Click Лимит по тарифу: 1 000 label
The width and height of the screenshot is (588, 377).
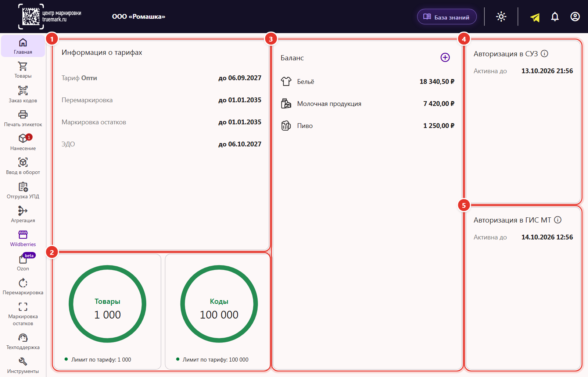101,360
